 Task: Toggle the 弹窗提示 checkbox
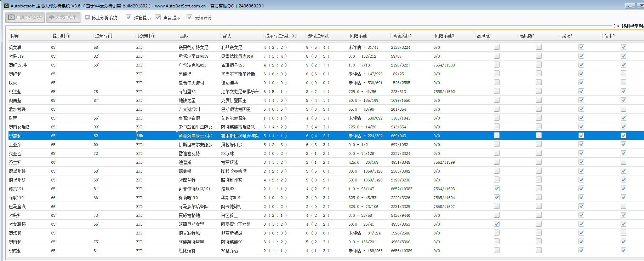[129, 17]
